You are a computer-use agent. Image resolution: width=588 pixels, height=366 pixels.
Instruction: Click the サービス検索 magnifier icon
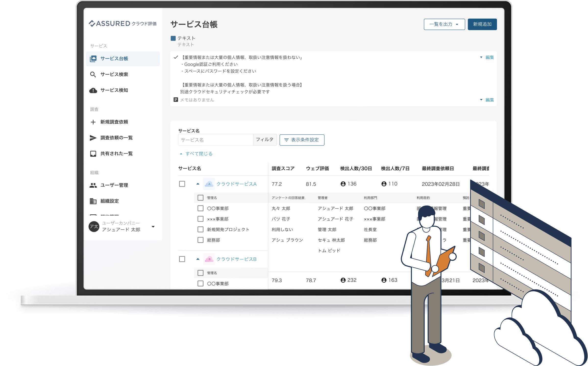click(93, 74)
